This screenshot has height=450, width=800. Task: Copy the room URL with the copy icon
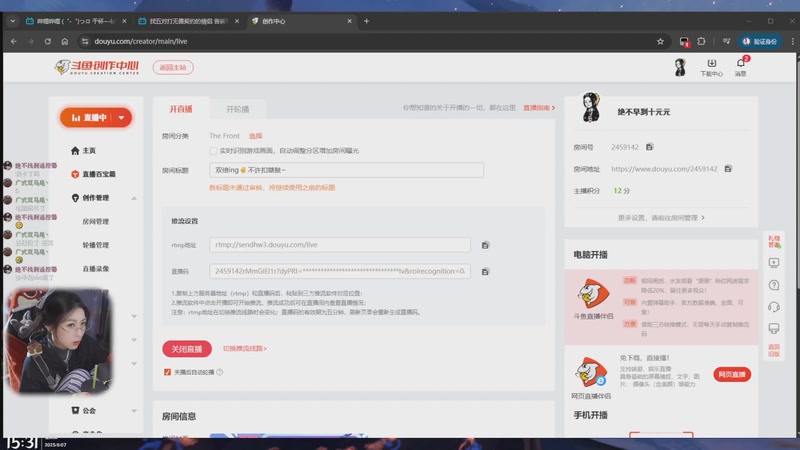point(728,168)
